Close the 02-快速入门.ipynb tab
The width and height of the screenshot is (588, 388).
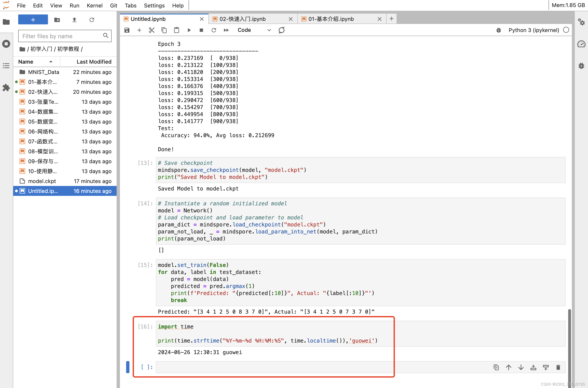291,19
